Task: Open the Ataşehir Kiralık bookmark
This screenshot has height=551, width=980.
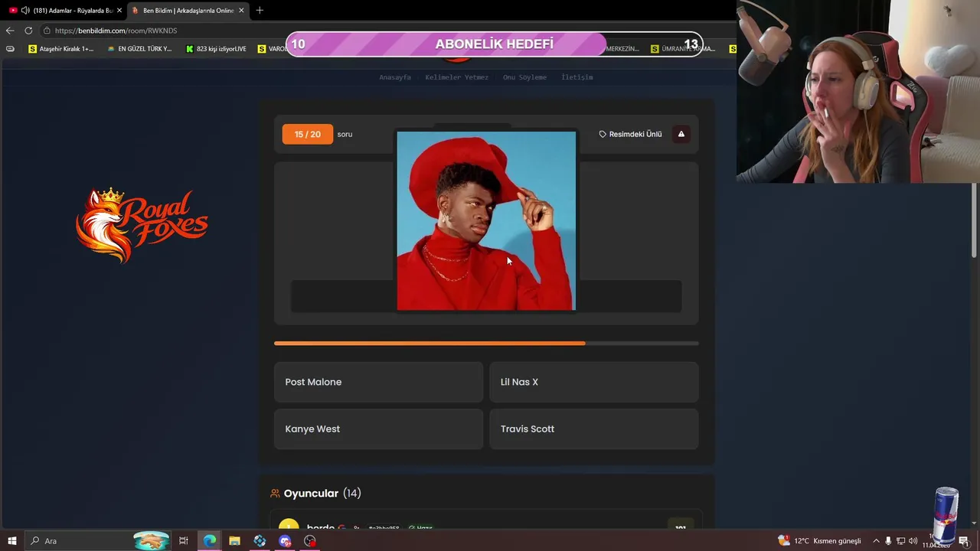Action: click(60, 49)
